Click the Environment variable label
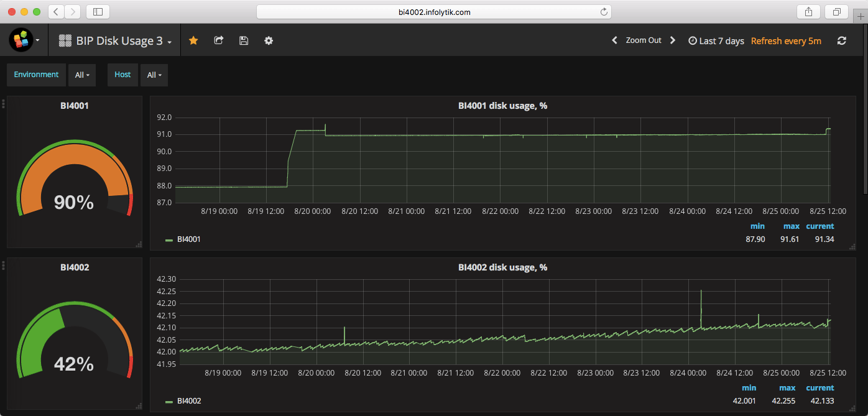 point(36,75)
